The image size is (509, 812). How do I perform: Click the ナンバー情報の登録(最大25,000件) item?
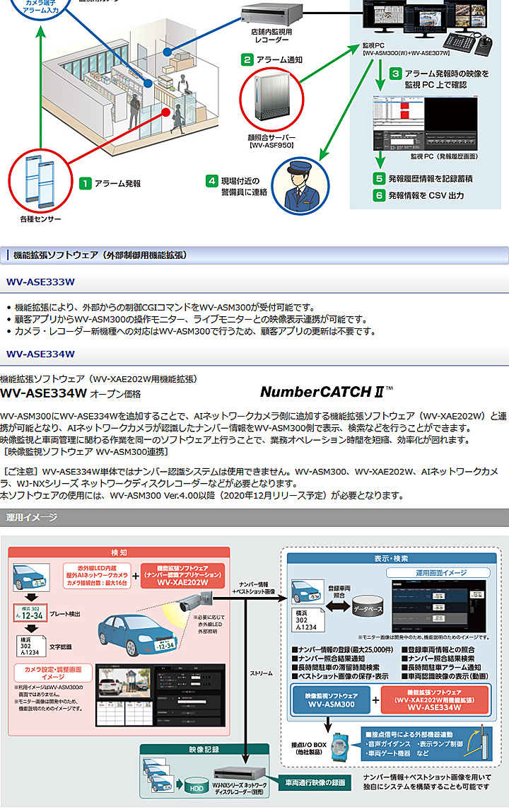coord(342,649)
